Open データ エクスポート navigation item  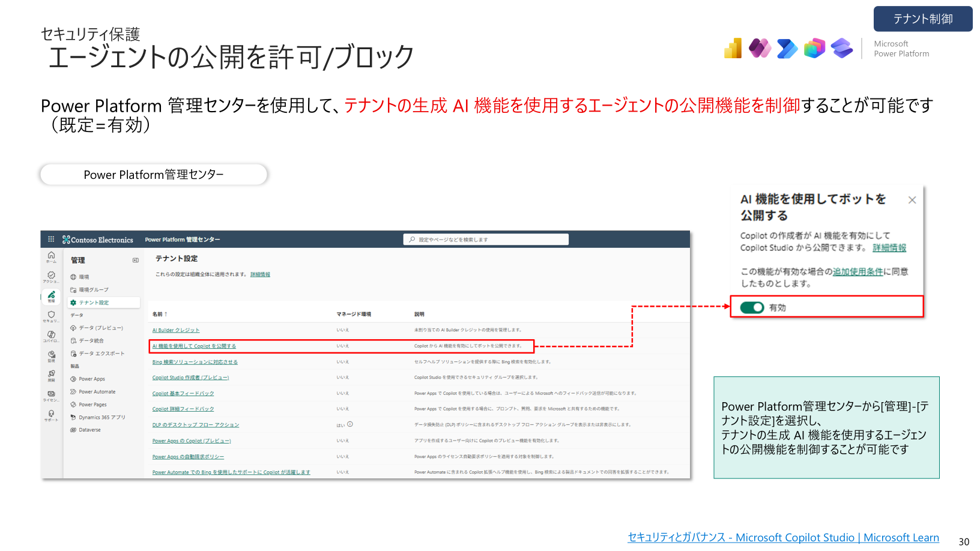[97, 354]
